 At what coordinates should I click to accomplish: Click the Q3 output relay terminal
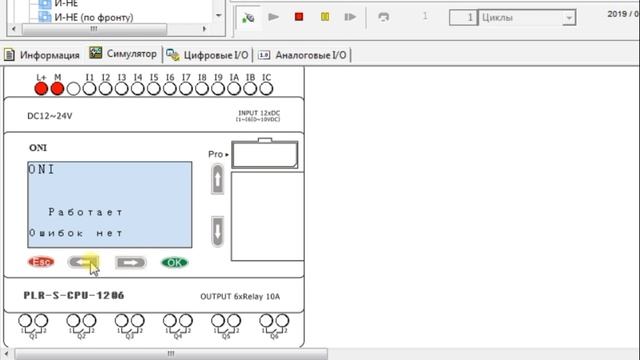[129, 326]
